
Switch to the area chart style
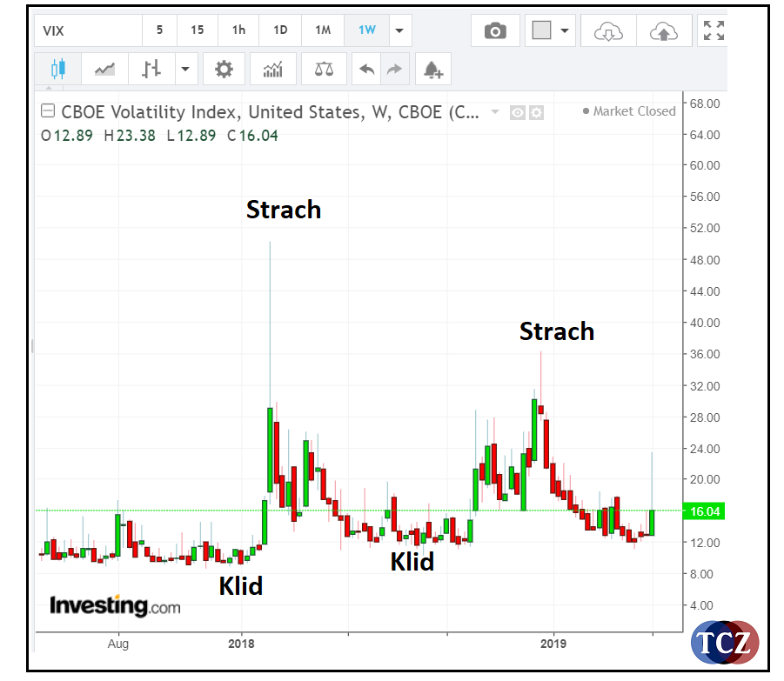pos(104,69)
